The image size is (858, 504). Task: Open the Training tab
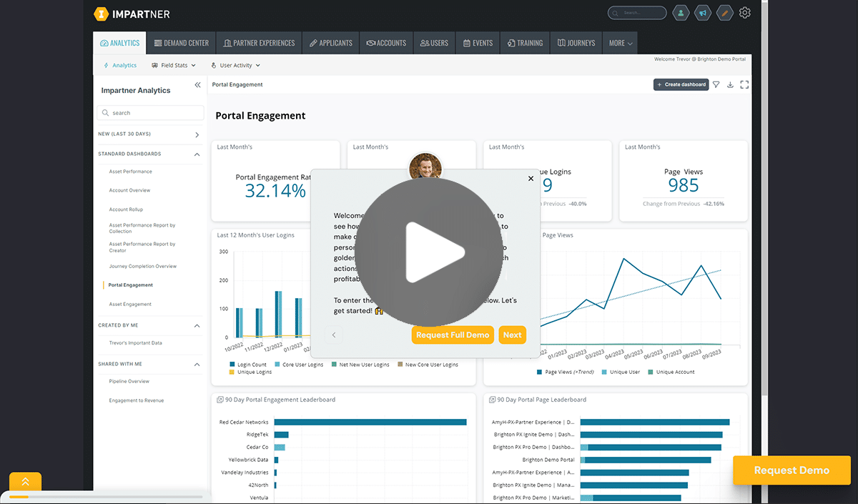point(526,43)
